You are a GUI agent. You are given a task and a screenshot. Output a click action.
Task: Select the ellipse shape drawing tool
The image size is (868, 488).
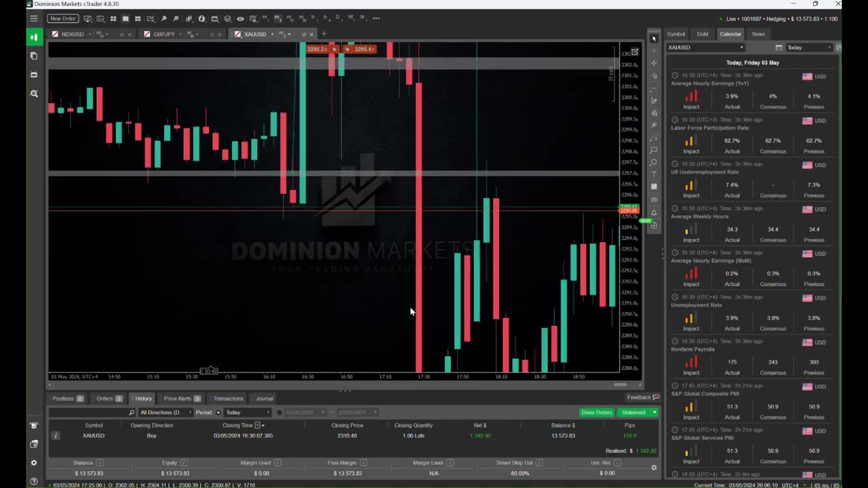pyautogui.click(x=654, y=162)
